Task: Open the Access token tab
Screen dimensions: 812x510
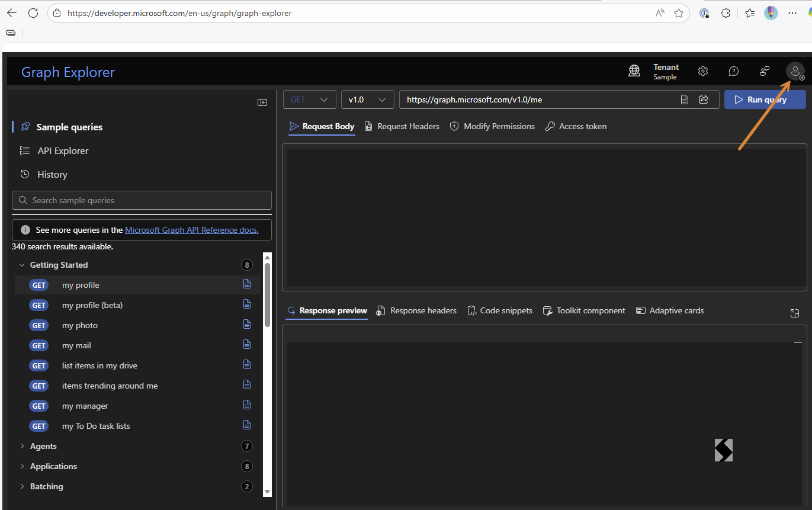Action: pyautogui.click(x=576, y=126)
